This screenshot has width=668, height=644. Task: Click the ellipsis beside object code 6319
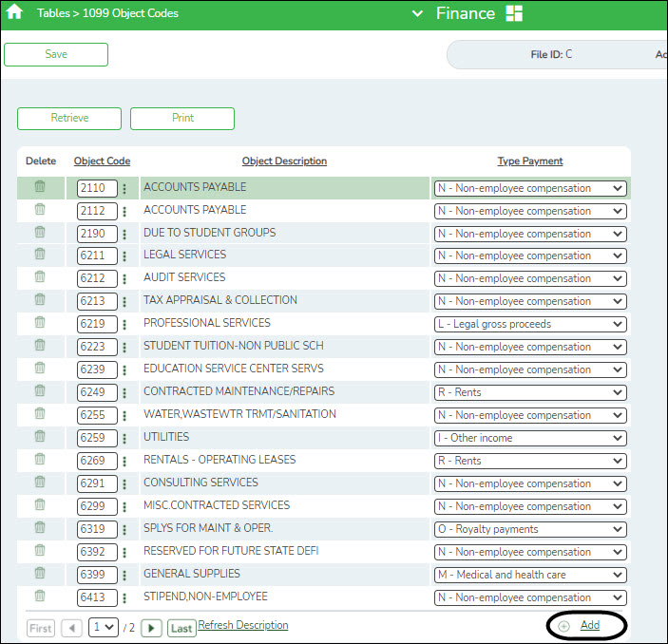tap(124, 529)
